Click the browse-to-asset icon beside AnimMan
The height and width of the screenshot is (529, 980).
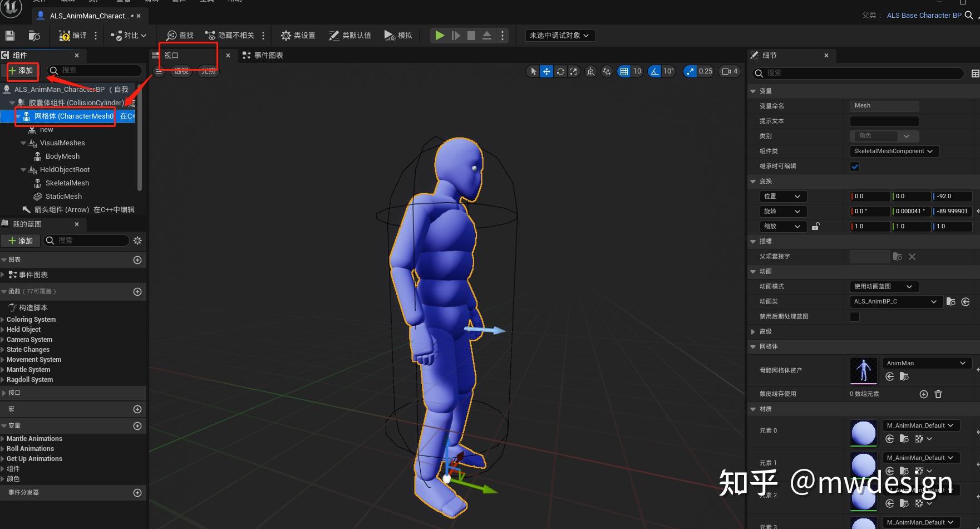point(904,377)
